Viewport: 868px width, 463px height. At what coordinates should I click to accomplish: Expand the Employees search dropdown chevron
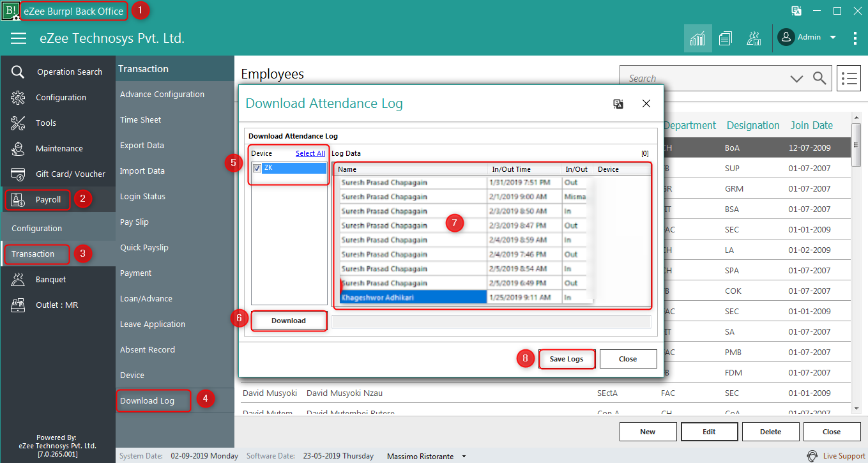point(796,79)
